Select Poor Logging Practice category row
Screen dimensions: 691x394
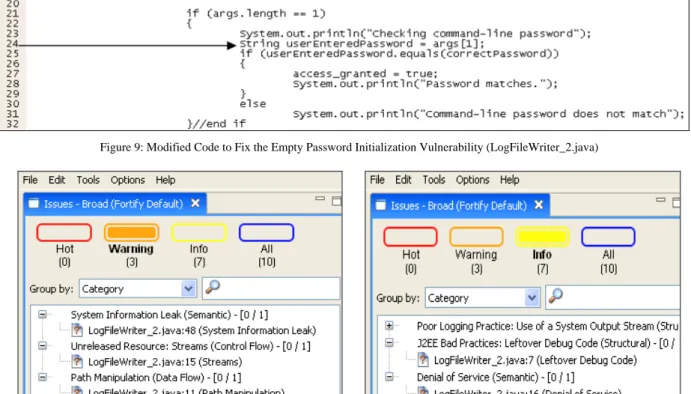[x=548, y=326]
